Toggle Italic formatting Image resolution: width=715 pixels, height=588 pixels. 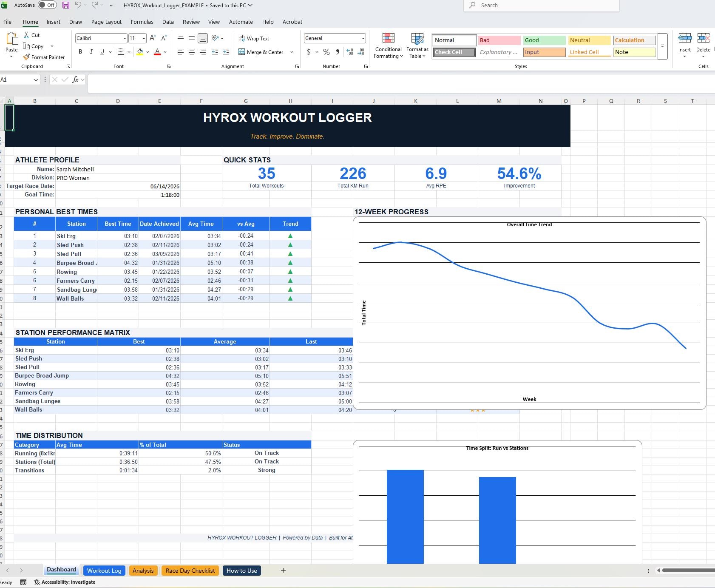point(91,52)
